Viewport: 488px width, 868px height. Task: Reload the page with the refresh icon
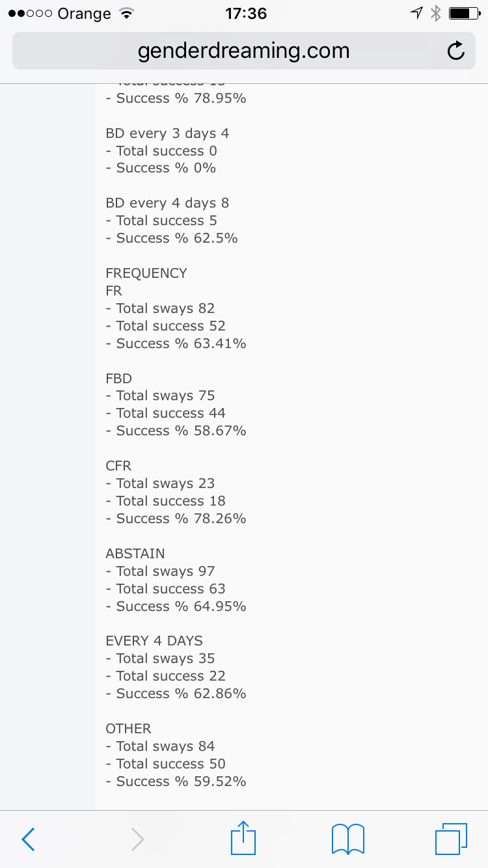click(456, 51)
